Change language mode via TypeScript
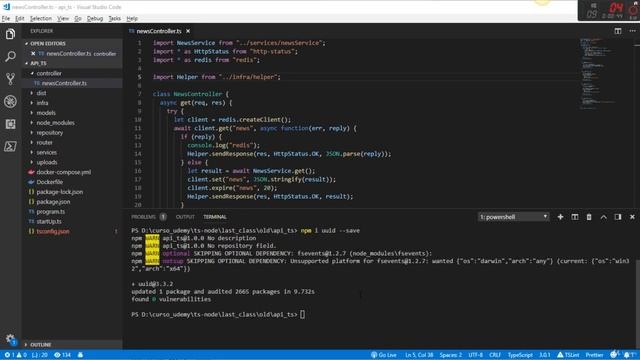This screenshot has width=640, height=360. pos(520,355)
